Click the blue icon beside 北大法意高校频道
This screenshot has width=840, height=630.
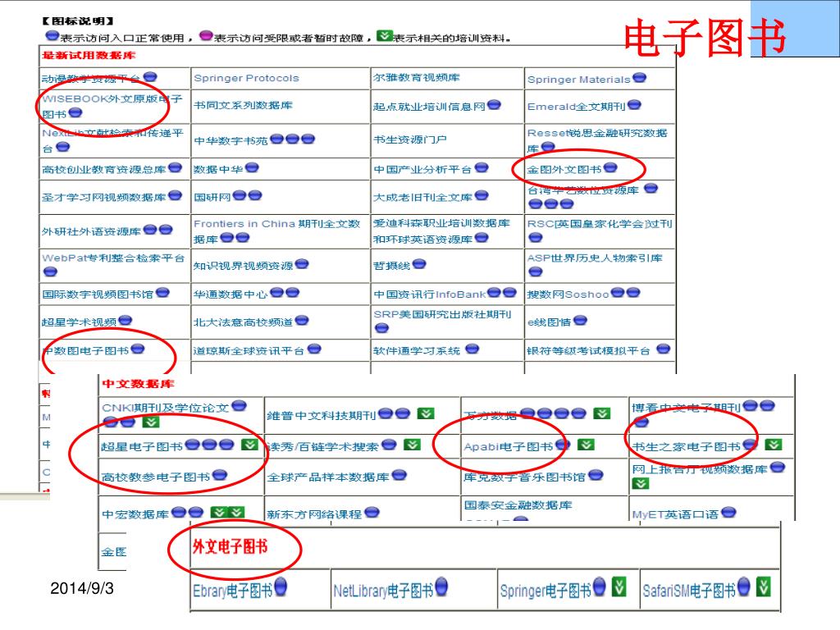(302, 321)
